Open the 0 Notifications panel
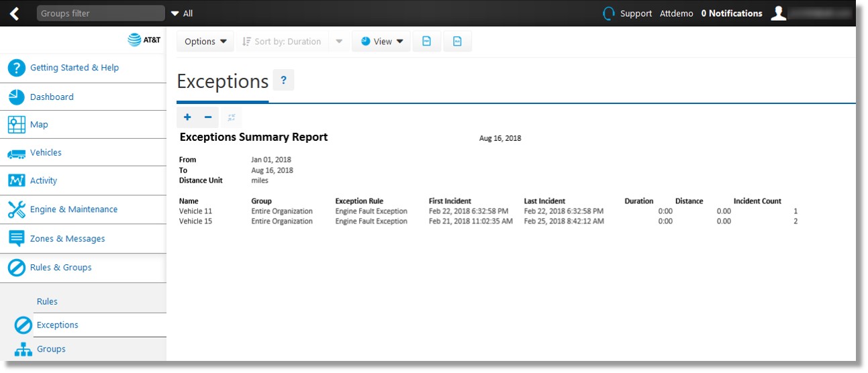868x373 pixels. pyautogui.click(x=732, y=13)
